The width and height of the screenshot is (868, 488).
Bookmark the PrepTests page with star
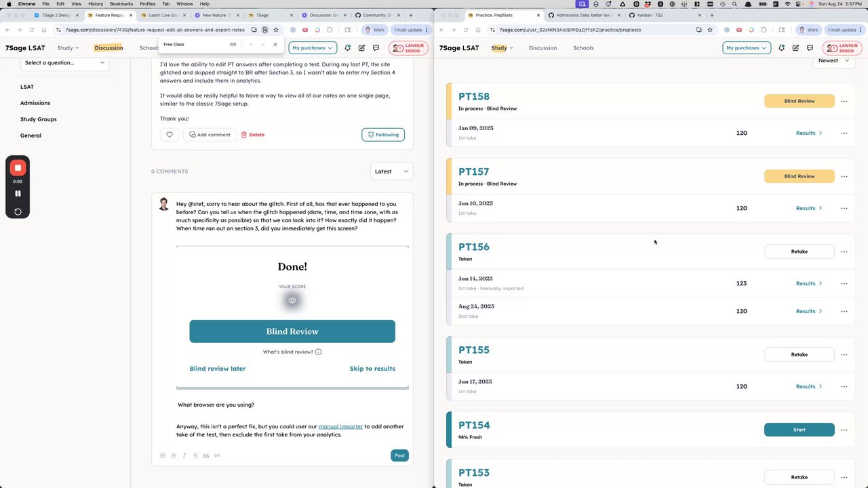(710, 30)
